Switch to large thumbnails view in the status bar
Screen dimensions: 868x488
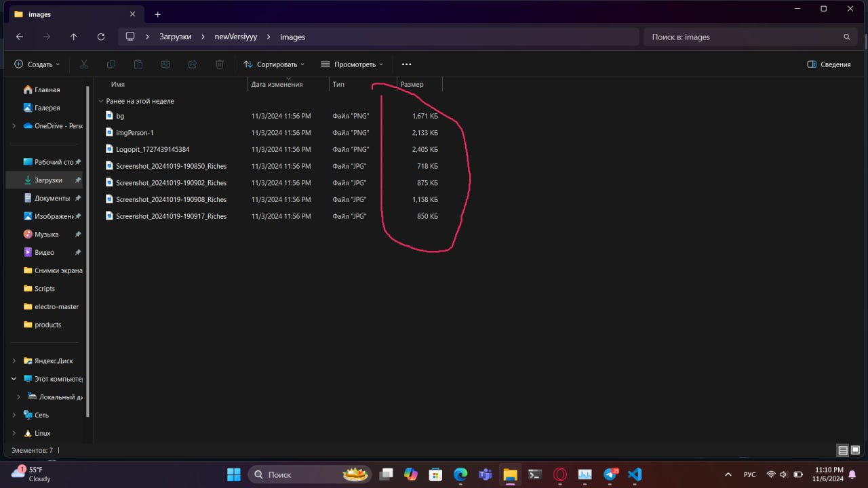click(856, 450)
